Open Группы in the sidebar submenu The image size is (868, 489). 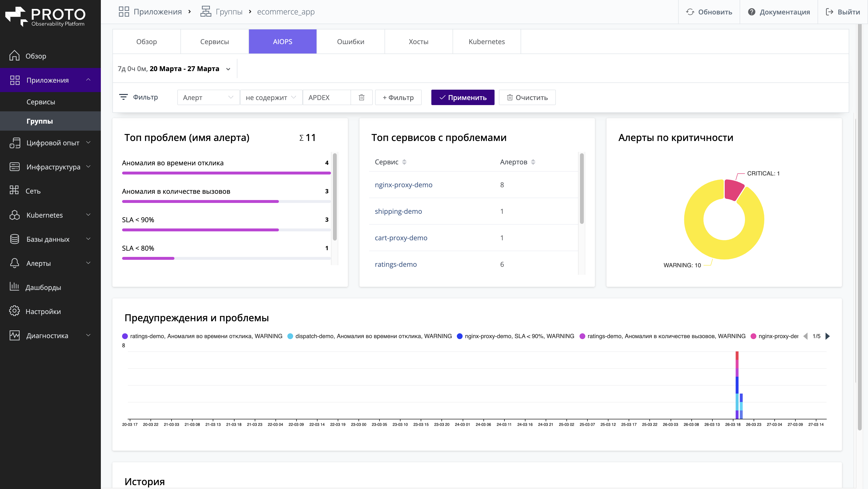[51, 121]
